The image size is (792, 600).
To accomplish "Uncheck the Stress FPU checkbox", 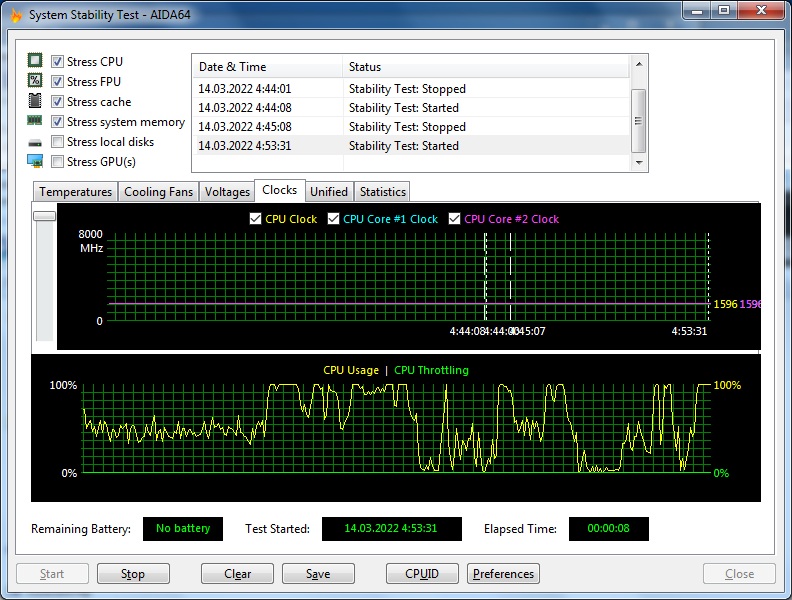I will (x=58, y=81).
